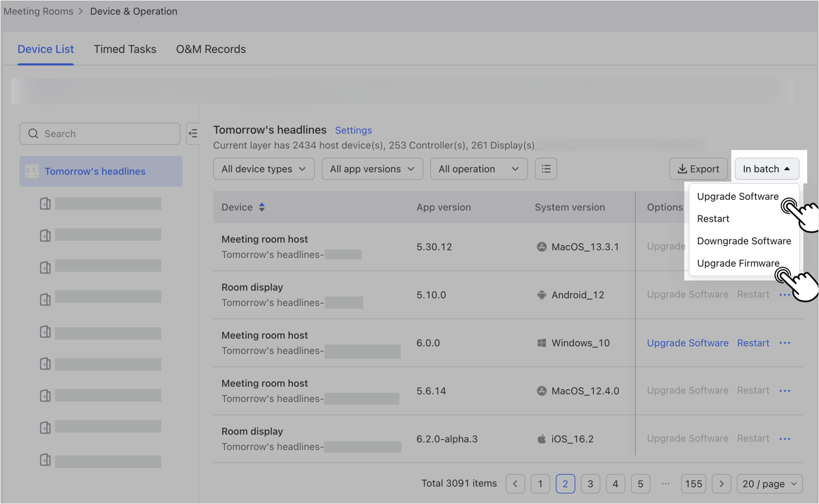
Task: Click the Export button
Action: pyautogui.click(x=698, y=169)
